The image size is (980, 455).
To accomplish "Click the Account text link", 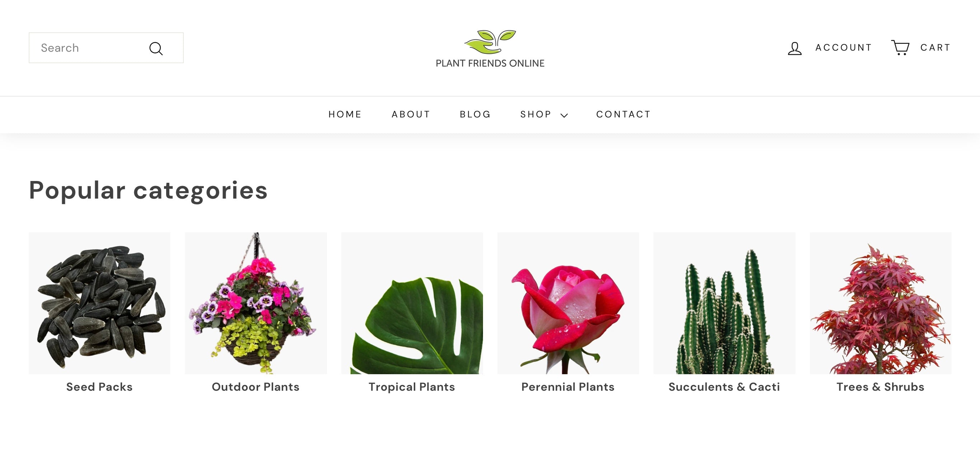I will (x=843, y=48).
